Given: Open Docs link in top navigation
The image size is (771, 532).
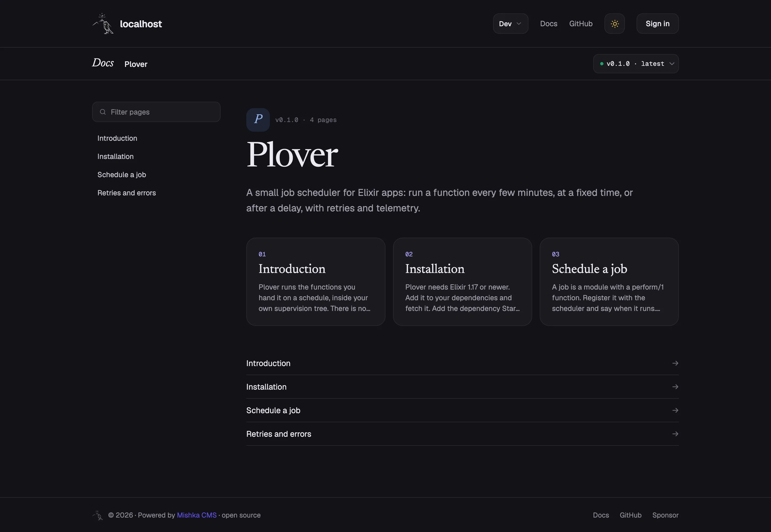Looking at the screenshot, I should click(x=549, y=24).
